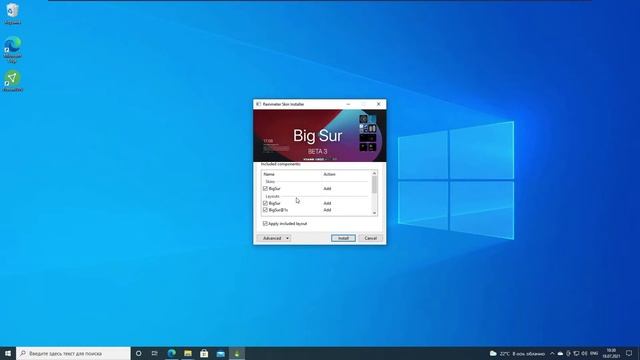The width and height of the screenshot is (640, 360).
Task: Open the Recycle Bin desktop icon
Action: (13, 13)
